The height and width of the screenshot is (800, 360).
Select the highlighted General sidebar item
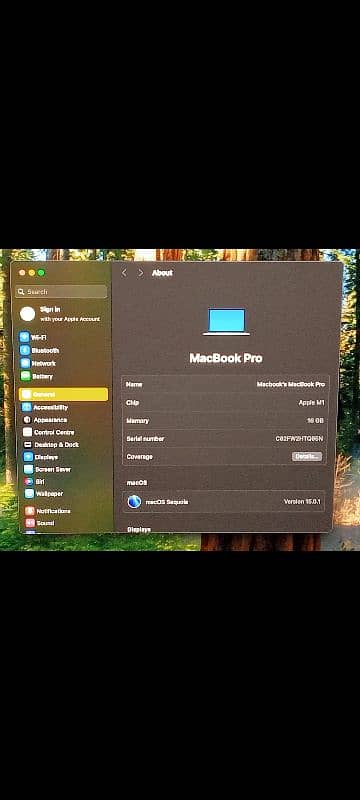(63, 394)
